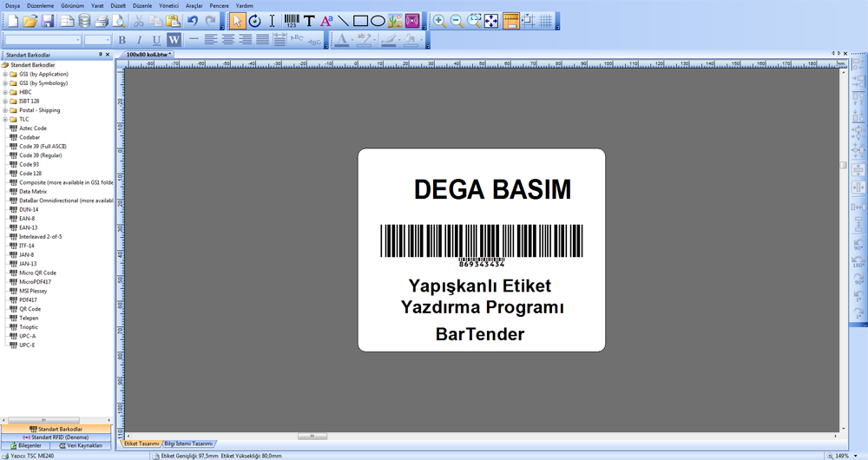Select the single-line Text tool

310,22
